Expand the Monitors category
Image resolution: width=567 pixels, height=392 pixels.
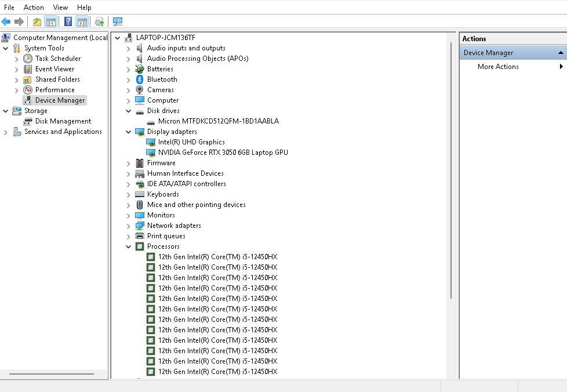click(x=128, y=216)
